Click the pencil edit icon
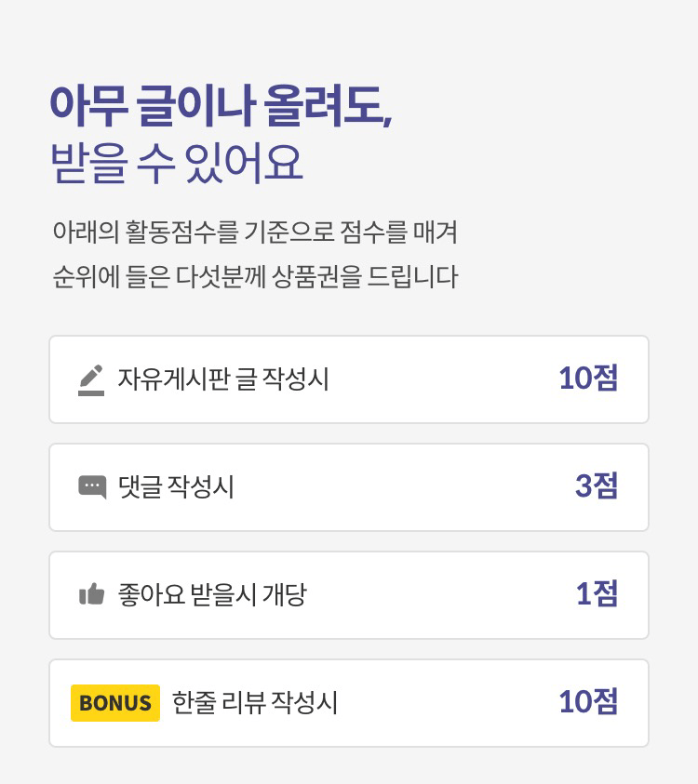 click(x=91, y=380)
